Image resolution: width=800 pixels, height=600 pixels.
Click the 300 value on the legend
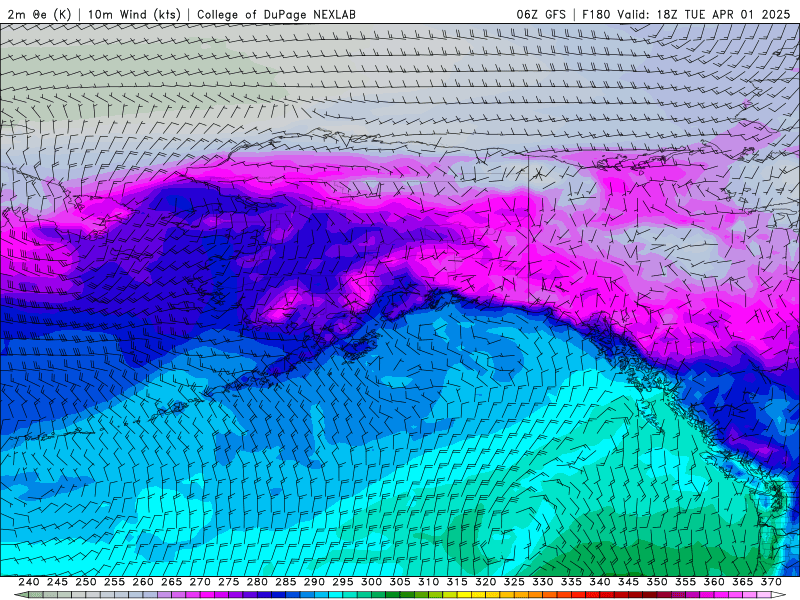pos(371,582)
